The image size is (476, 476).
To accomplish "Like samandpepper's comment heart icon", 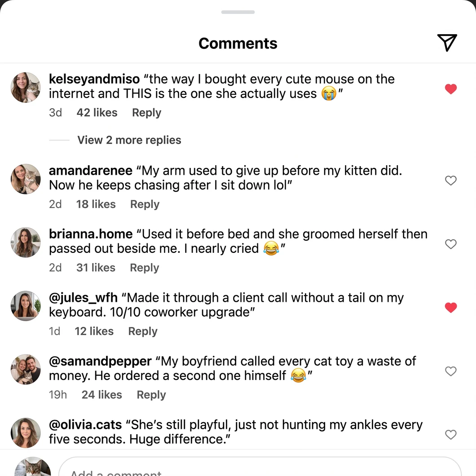I will (x=451, y=371).
